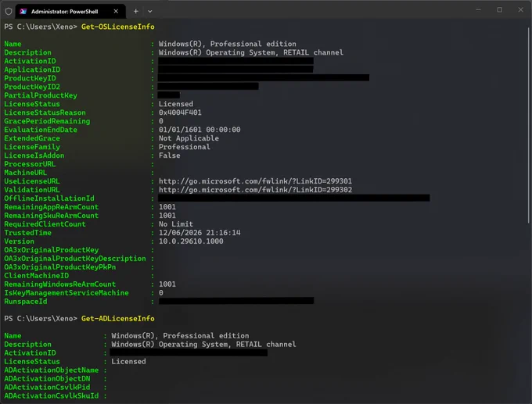This screenshot has height=404, width=532.
Task: Click the RemainingWindowsReArmCount value 1001
Action: 167,284
